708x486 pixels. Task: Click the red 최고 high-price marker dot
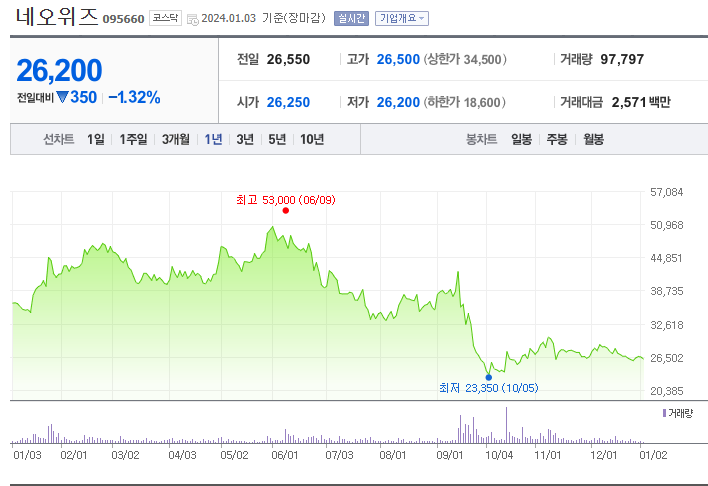point(285,210)
